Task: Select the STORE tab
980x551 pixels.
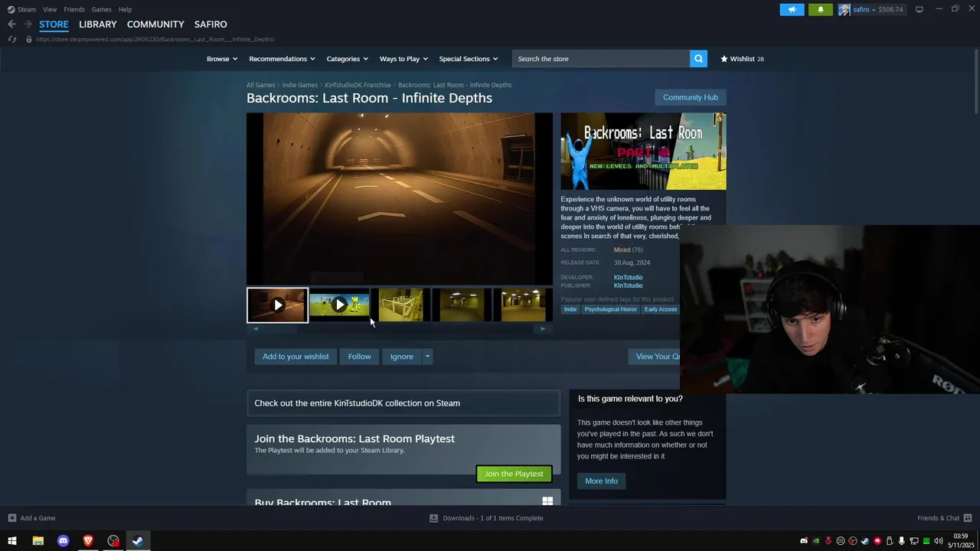Action: pos(54,24)
